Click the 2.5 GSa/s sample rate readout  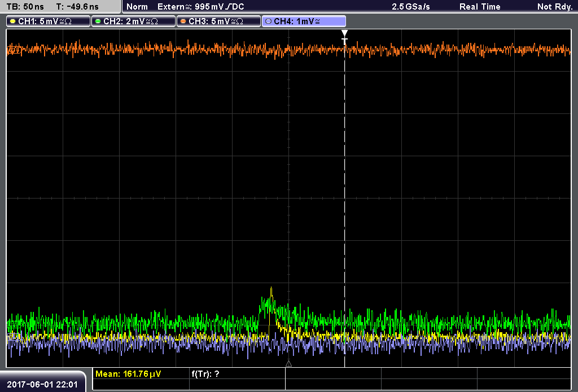[x=411, y=7]
